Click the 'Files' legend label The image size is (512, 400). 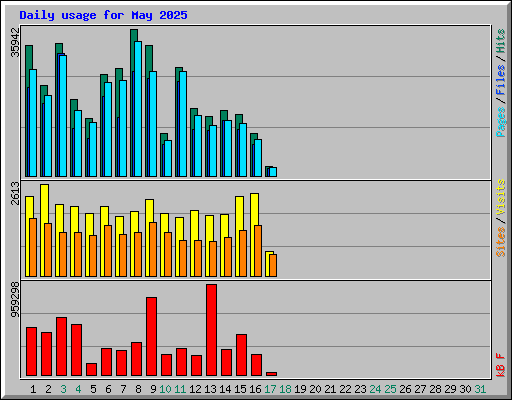click(501, 80)
